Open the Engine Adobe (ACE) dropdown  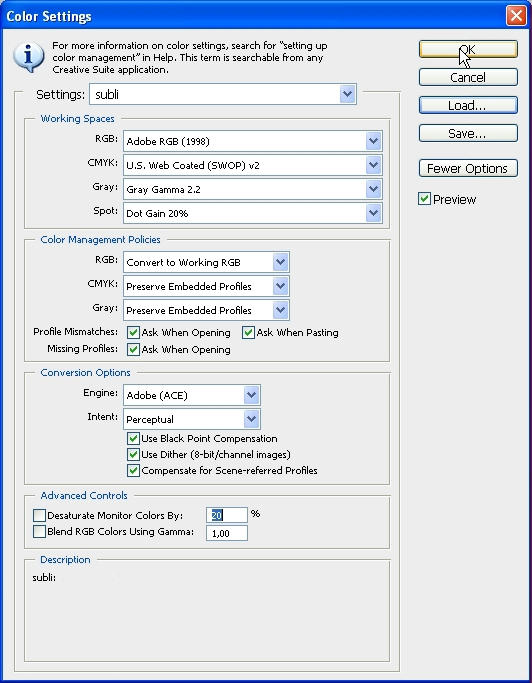click(192, 395)
